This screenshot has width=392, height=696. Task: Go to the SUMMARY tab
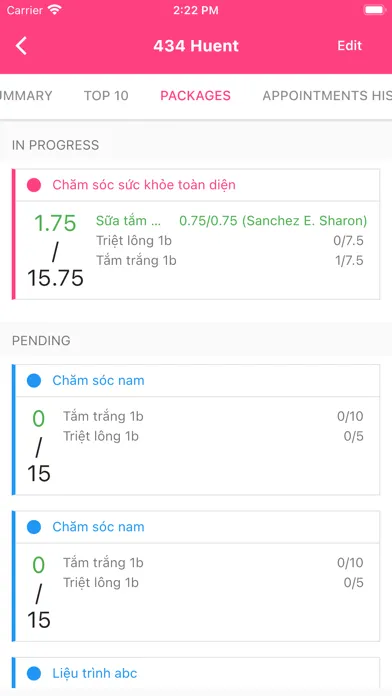tap(26, 95)
